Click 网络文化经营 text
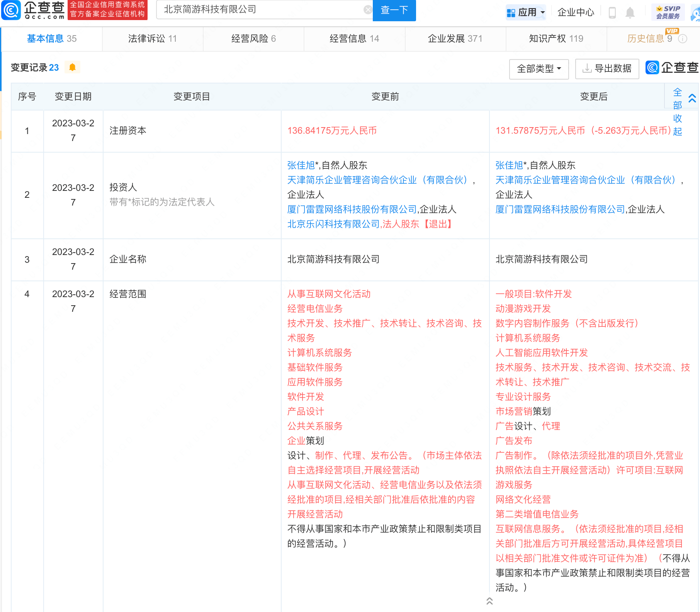The width and height of the screenshot is (700, 612). coord(523,500)
